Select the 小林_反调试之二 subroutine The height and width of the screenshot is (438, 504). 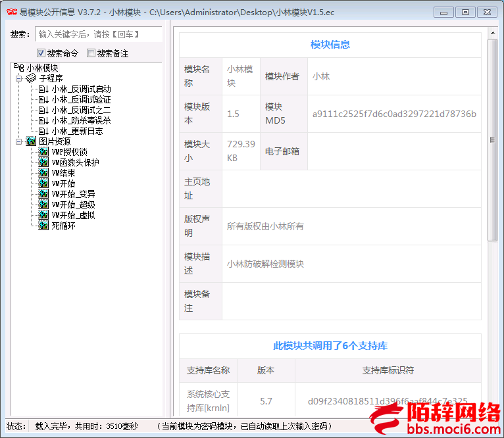82,110
